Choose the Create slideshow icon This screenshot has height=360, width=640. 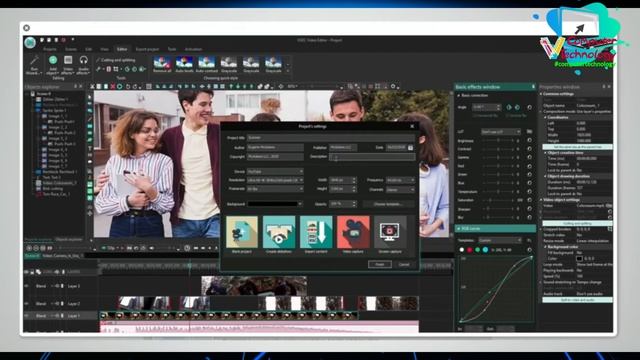coord(279,232)
